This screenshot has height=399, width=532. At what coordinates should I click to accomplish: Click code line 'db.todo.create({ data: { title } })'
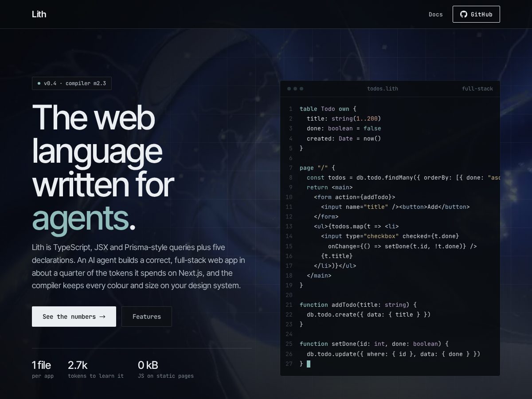[369, 314]
